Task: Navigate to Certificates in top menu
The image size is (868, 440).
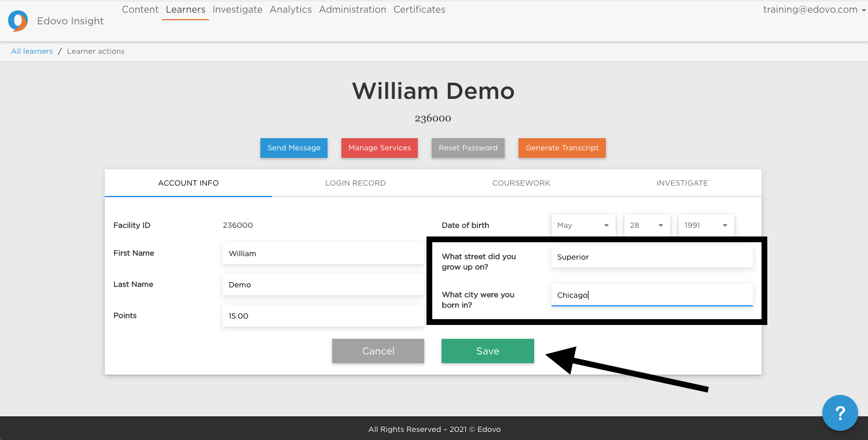Action: coord(419,10)
